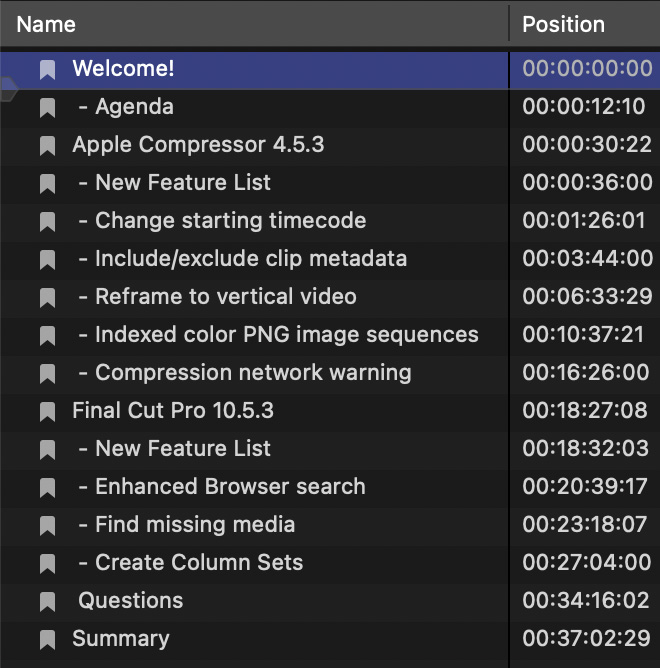Click position 00:16:26:00
Screen dimensions: 660x668
point(586,372)
